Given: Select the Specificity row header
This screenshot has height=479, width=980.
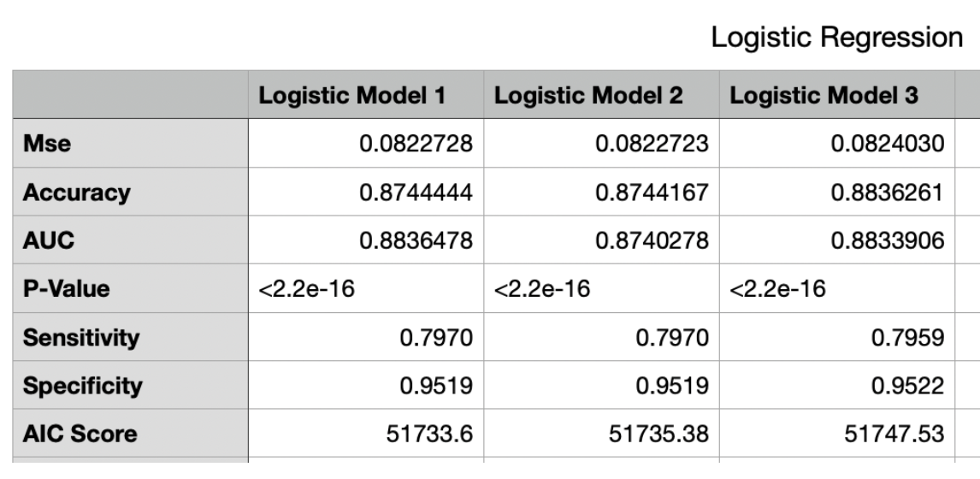Looking at the screenshot, I should 130,385.
